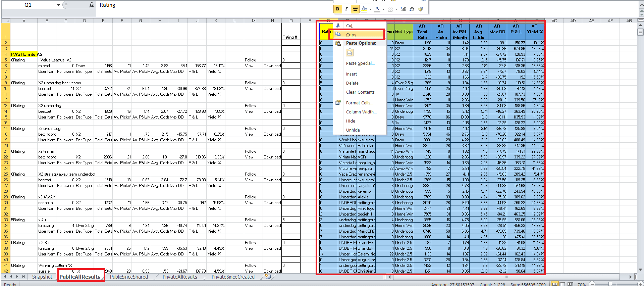Viewport: 644px width, 286px height.
Task: Click the Increase Decimal icon
Action: (x=403, y=9)
